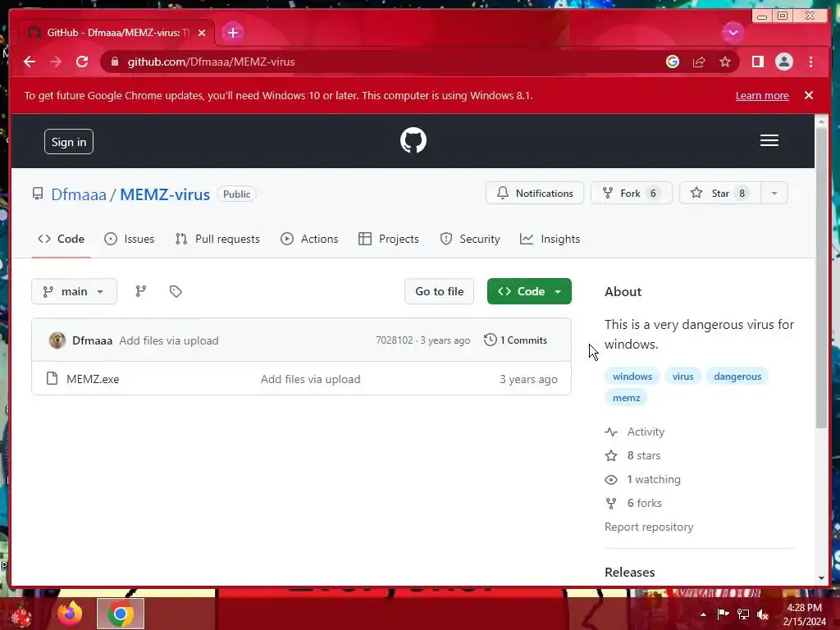Image resolution: width=840 pixels, height=630 pixels.
Task: Open the Dfmaaa owner profile link
Action: [79, 194]
